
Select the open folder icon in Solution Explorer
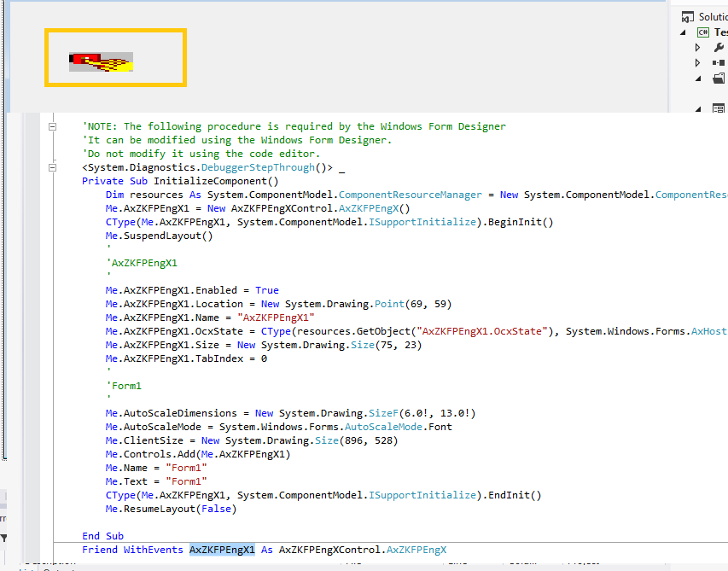coord(719,78)
